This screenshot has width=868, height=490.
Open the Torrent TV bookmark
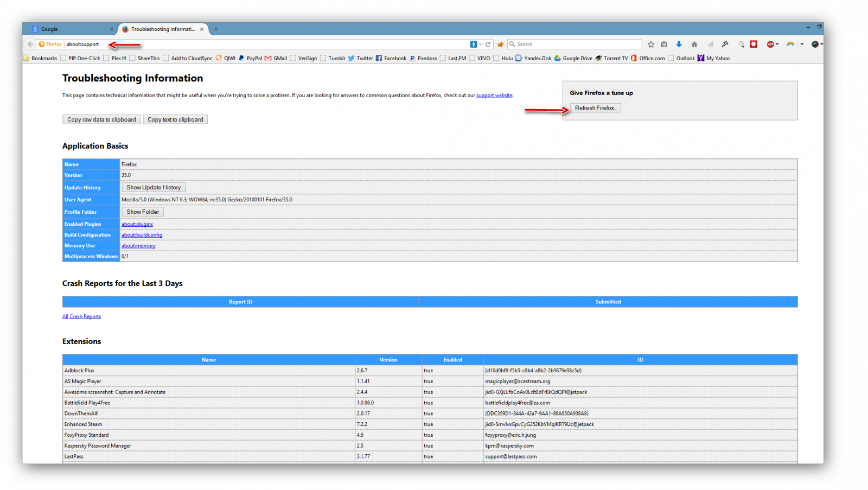(x=611, y=59)
